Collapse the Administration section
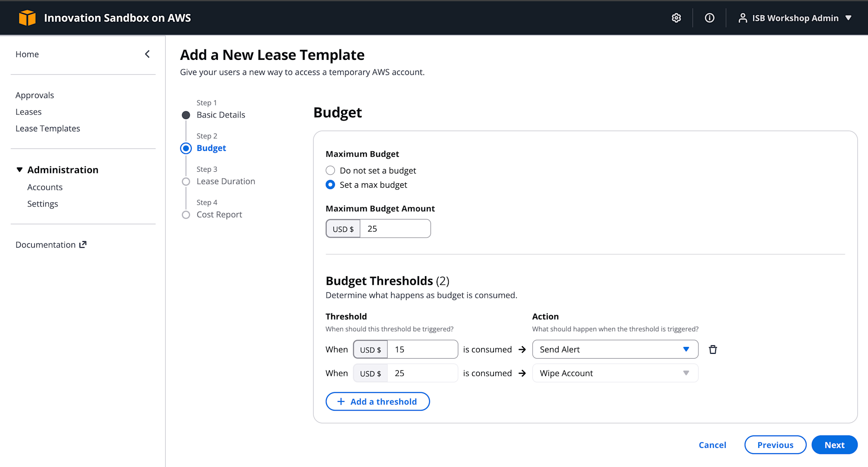Screen dimensions: 868x467 tap(20, 170)
